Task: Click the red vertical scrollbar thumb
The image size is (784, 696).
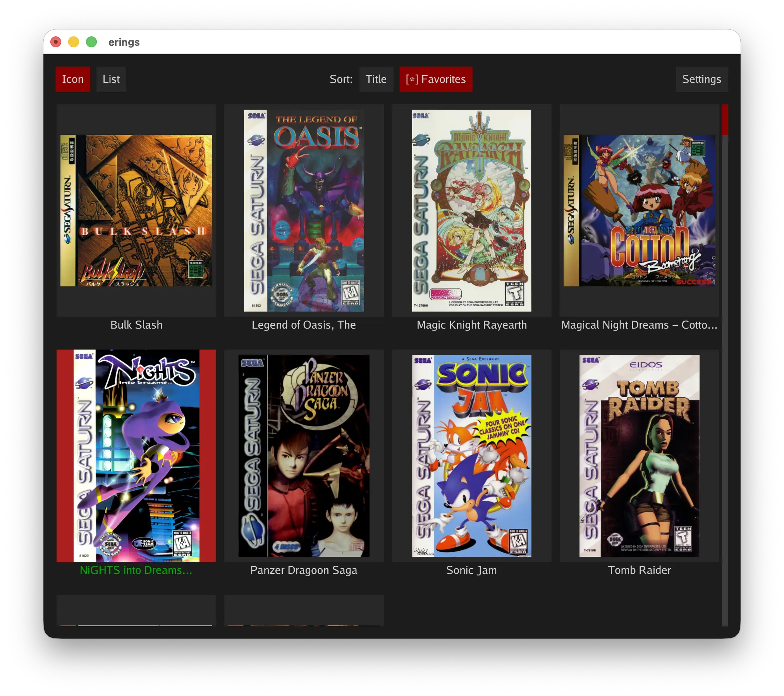Action: [x=725, y=120]
